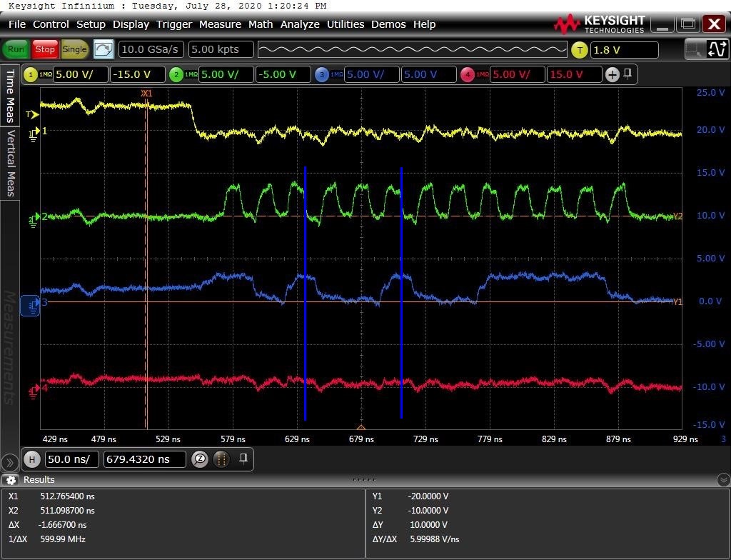756x560 pixels.
Task: Toggle channel 2 green button
Action: point(176,74)
